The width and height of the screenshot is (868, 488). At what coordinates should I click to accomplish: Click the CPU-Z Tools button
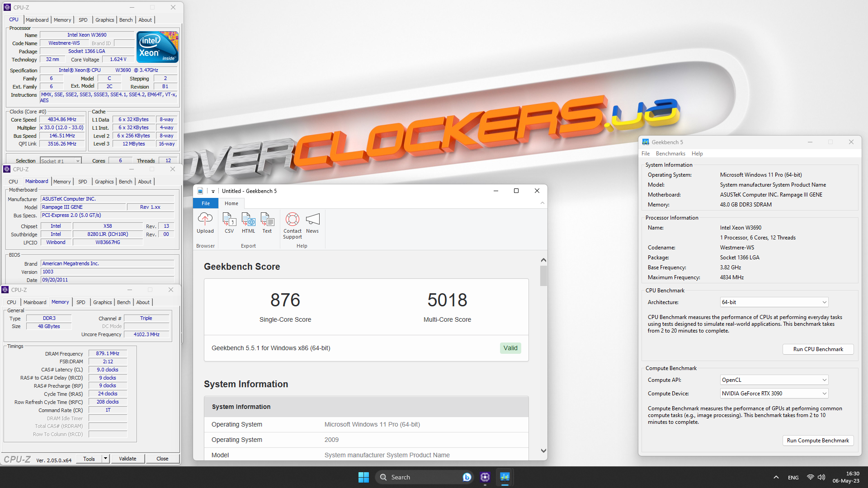pyautogui.click(x=89, y=459)
